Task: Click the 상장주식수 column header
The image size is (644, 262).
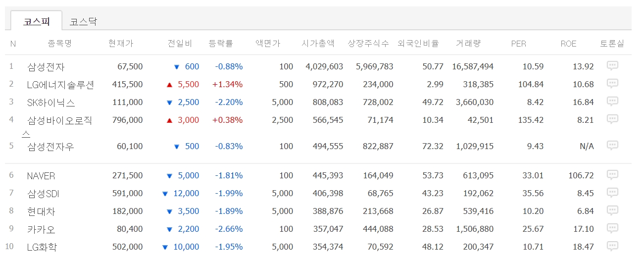Action: pyautogui.click(x=369, y=44)
